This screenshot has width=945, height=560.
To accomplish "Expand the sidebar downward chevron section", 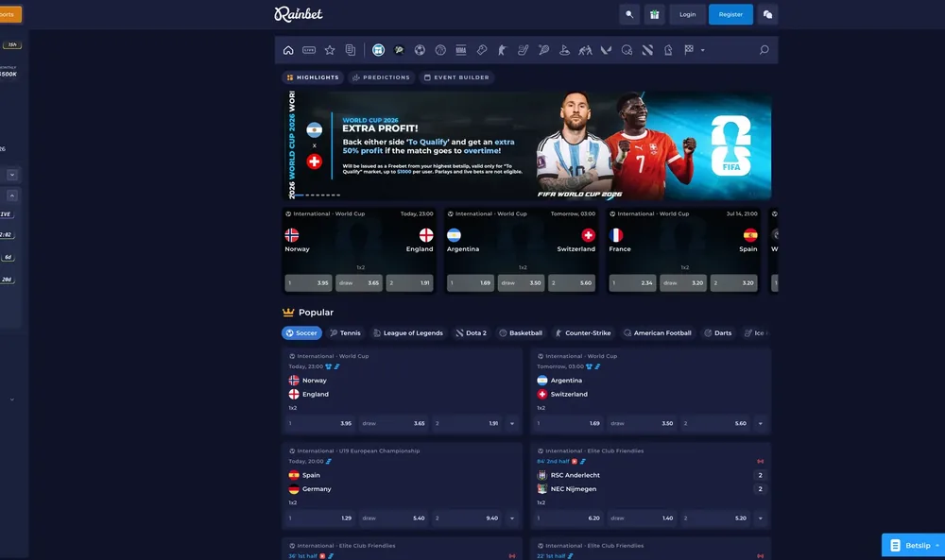I will 11,176.
